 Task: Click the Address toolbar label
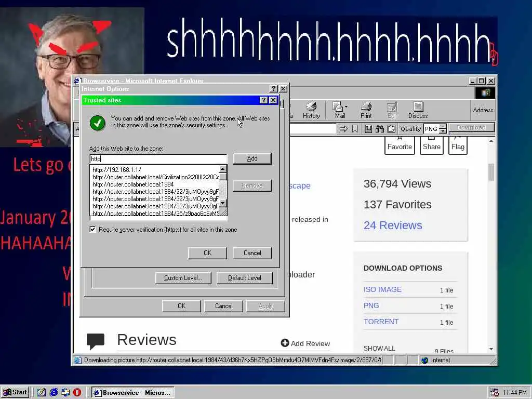pos(483,110)
